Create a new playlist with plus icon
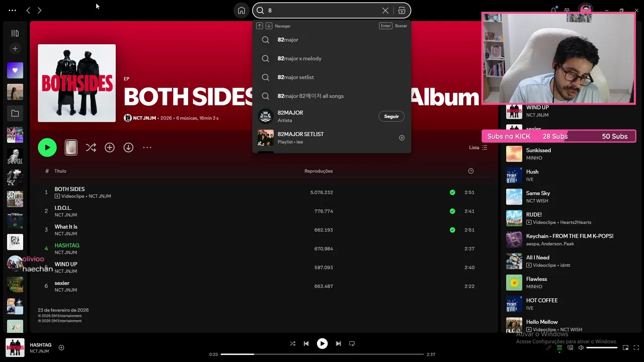Viewport: 644px width, 362px height. point(15,49)
